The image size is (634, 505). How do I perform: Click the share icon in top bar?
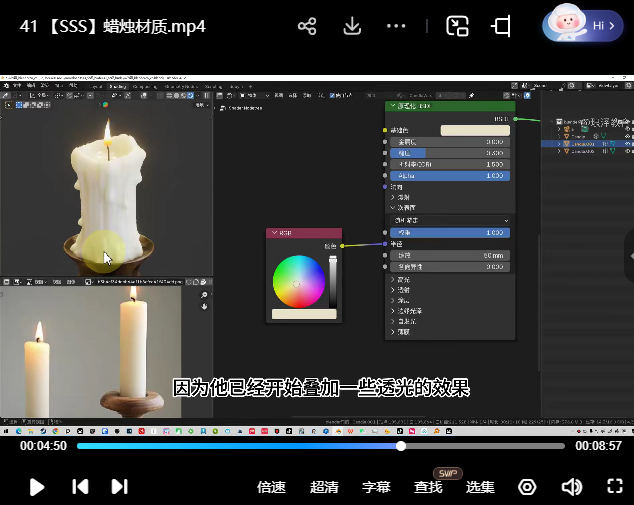tap(307, 26)
